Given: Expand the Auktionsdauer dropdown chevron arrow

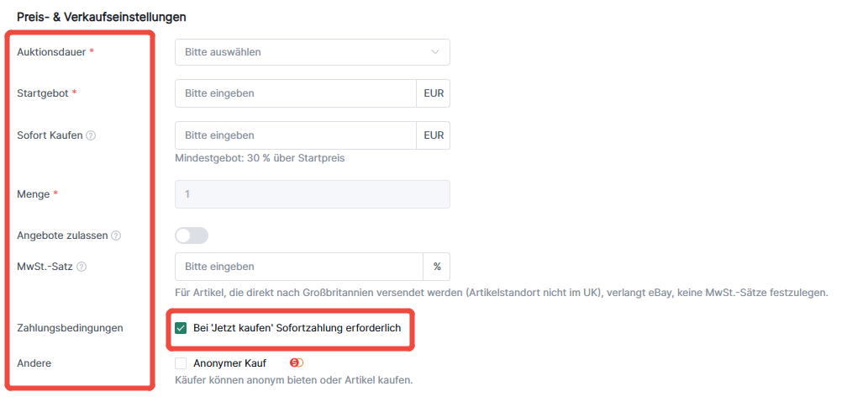Looking at the screenshot, I should 435,52.
